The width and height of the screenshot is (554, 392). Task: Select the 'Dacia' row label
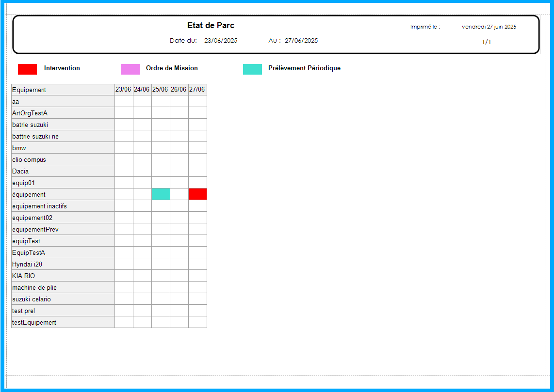[x=20, y=171]
